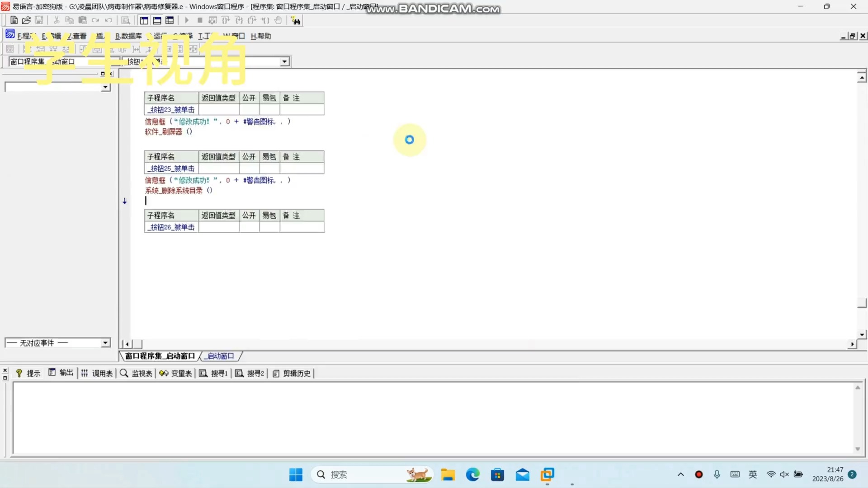Click inside the bottom output text area
The width and height of the screenshot is (868, 488).
pyautogui.click(x=433, y=418)
